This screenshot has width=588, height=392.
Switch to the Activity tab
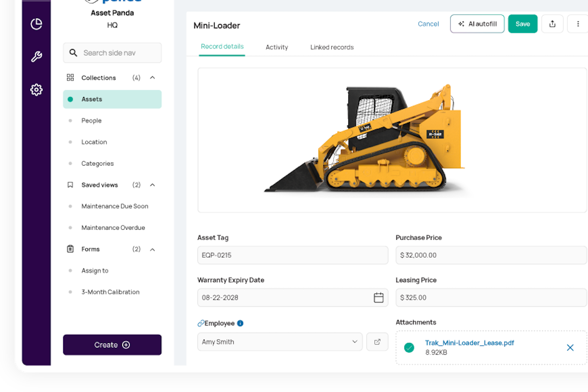click(x=277, y=48)
